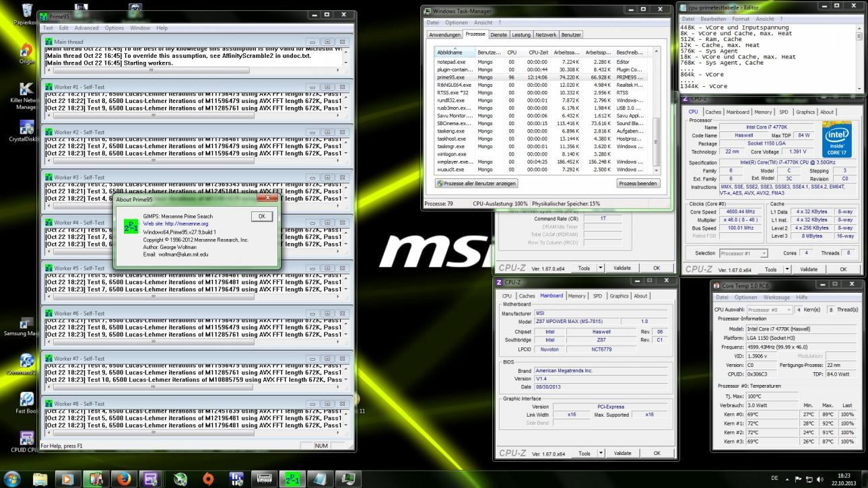Click the Sound Blaster taskbar icon
The image size is (868, 488).
pyautogui.click(x=264, y=479)
